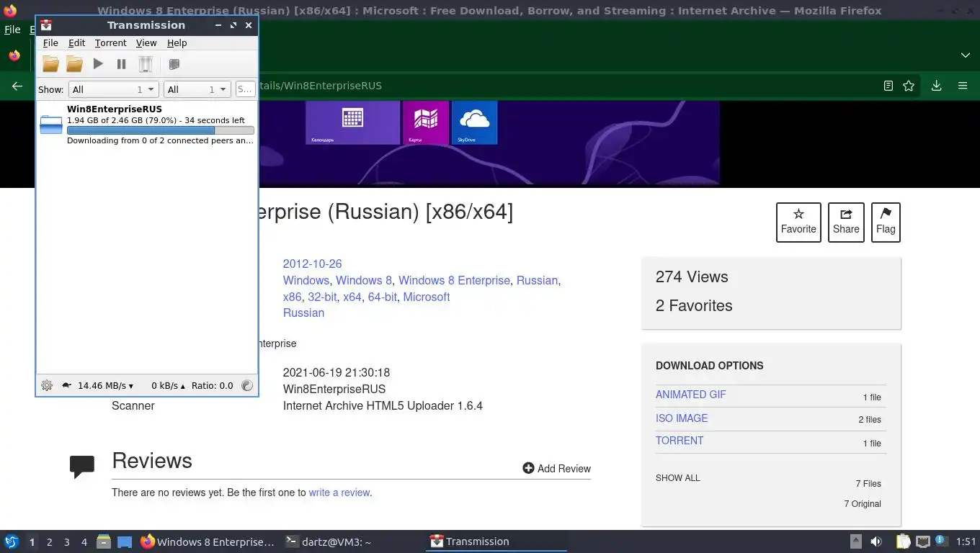Start the torrent with the play icon
The image size is (980, 553).
click(98, 64)
